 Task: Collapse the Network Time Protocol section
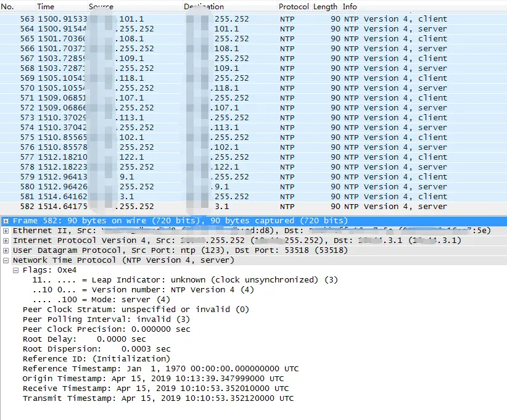(5, 260)
